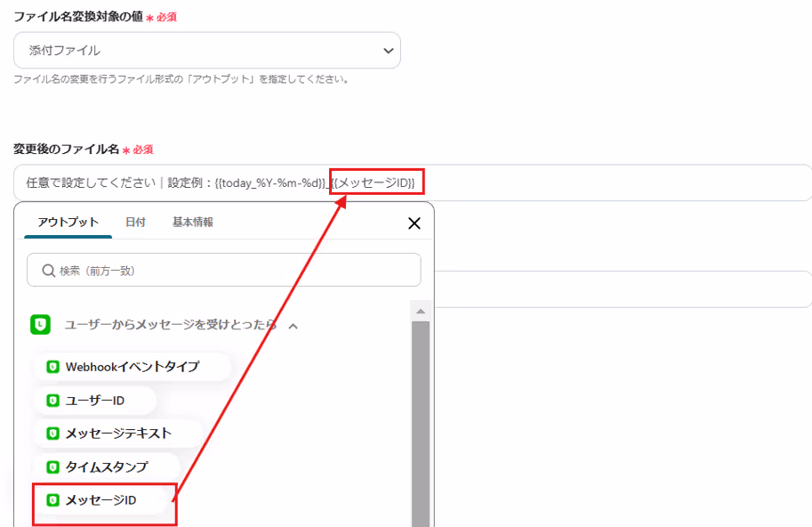Click the output list scrollbar thumb

[x=421, y=424]
